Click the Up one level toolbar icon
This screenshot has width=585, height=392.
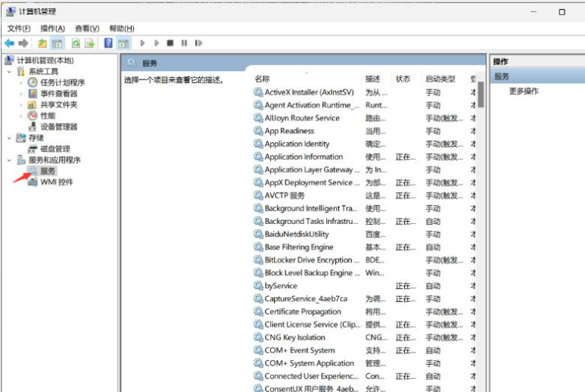point(42,43)
